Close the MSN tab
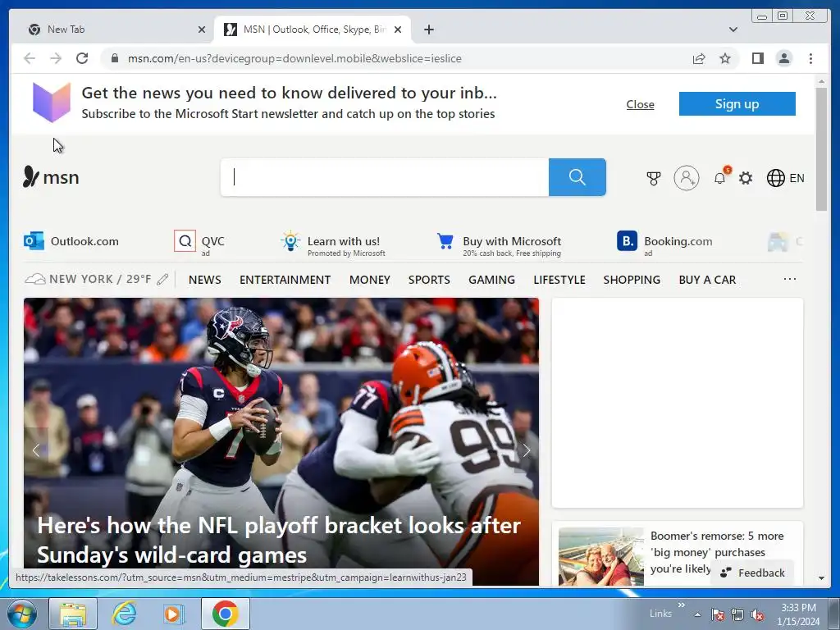Screen dimensions: 840x630 coord(398,30)
